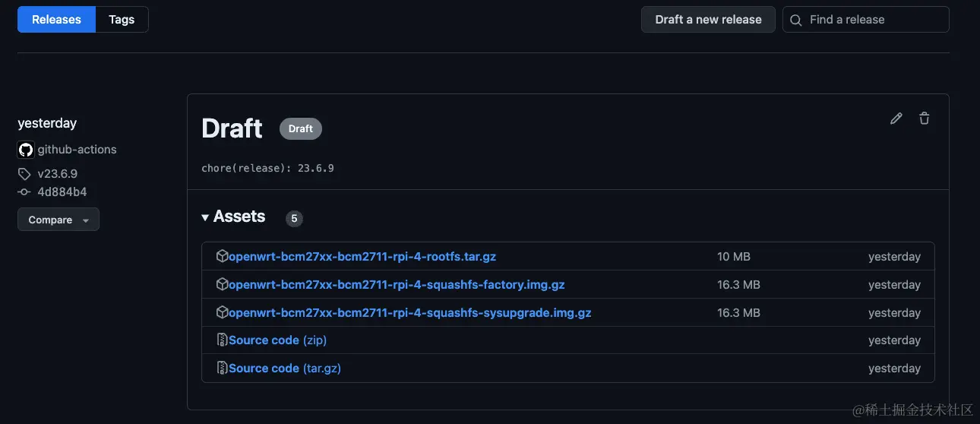Download openwrt squashfs-factory.img.gz asset
The height and width of the screenshot is (424, 980).
[x=397, y=285]
